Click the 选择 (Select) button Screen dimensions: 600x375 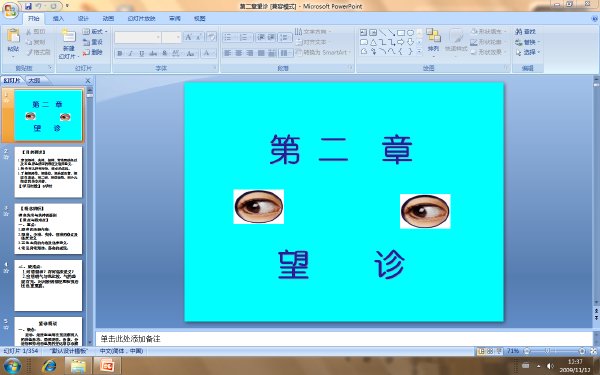coord(527,52)
